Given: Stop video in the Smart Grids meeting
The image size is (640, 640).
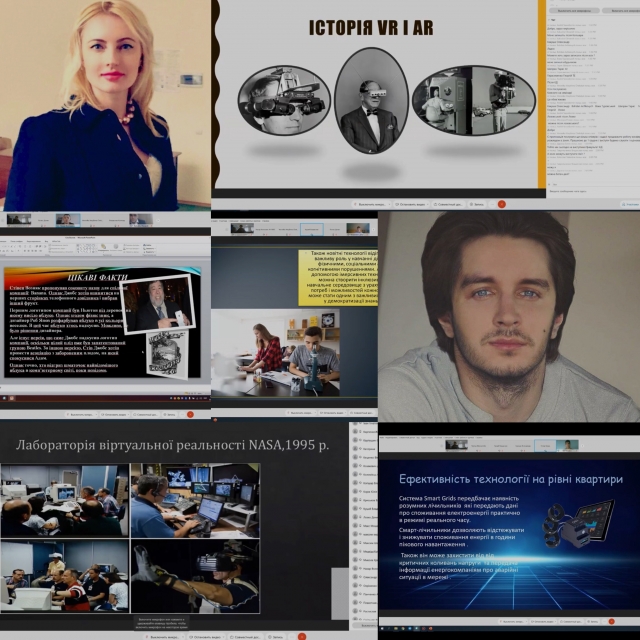Looking at the screenshot, I should [542, 622].
